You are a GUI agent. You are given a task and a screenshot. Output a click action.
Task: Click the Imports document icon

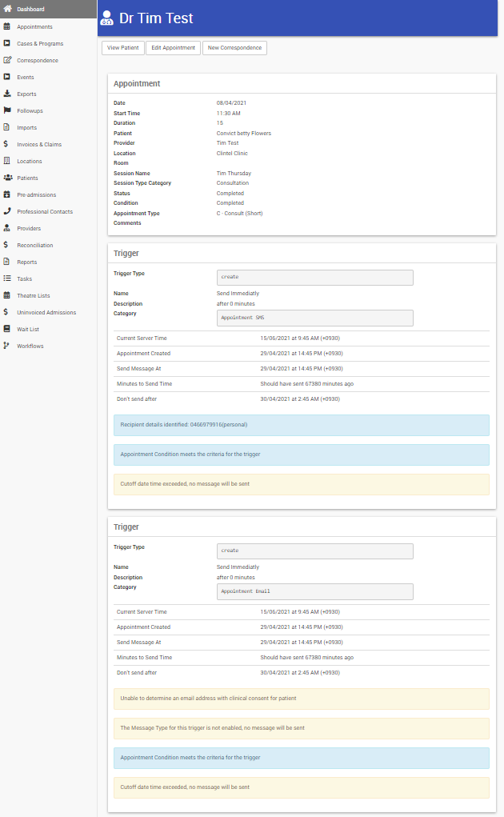pos(6,127)
